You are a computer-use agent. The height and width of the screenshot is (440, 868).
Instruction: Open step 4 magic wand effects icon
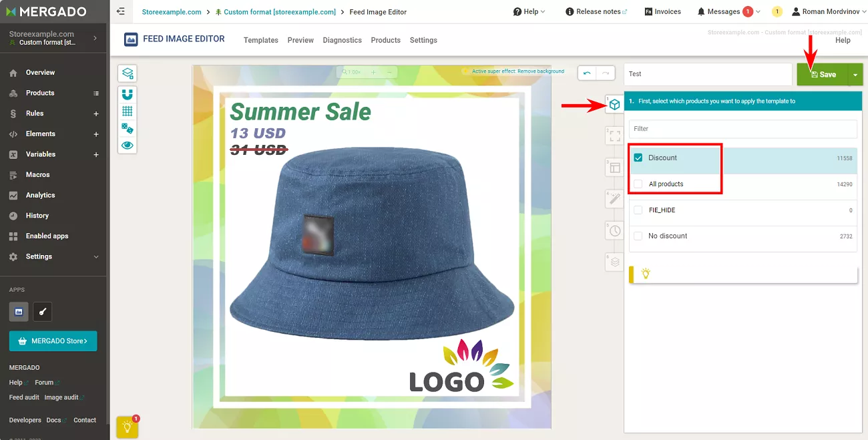[614, 199]
